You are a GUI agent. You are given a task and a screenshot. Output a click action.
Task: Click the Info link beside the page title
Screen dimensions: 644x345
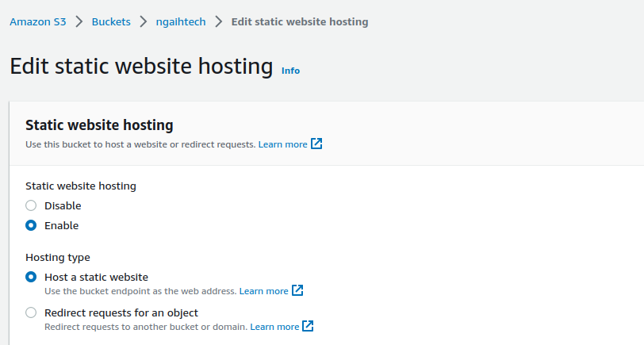point(290,71)
